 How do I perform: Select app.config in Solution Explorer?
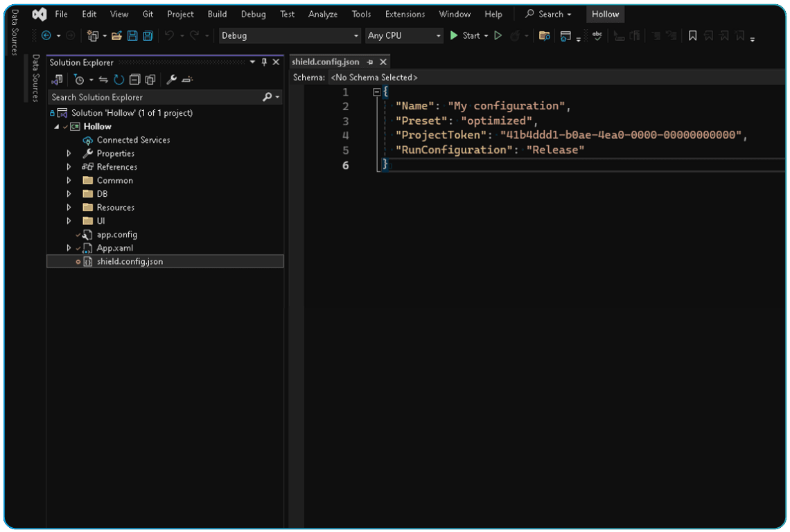point(117,234)
